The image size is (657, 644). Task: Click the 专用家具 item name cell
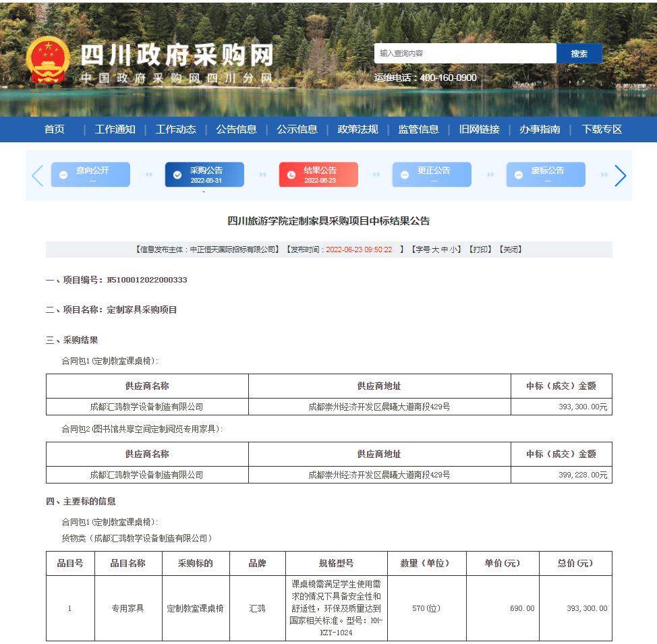click(x=127, y=608)
